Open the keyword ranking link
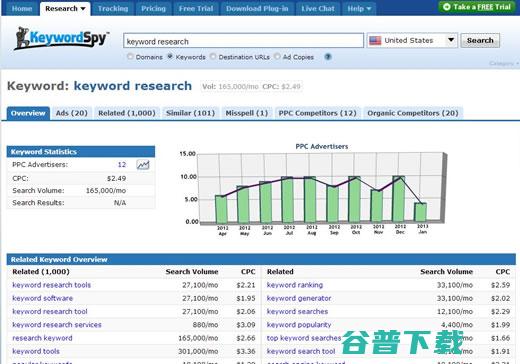520x364 pixels. [295, 285]
